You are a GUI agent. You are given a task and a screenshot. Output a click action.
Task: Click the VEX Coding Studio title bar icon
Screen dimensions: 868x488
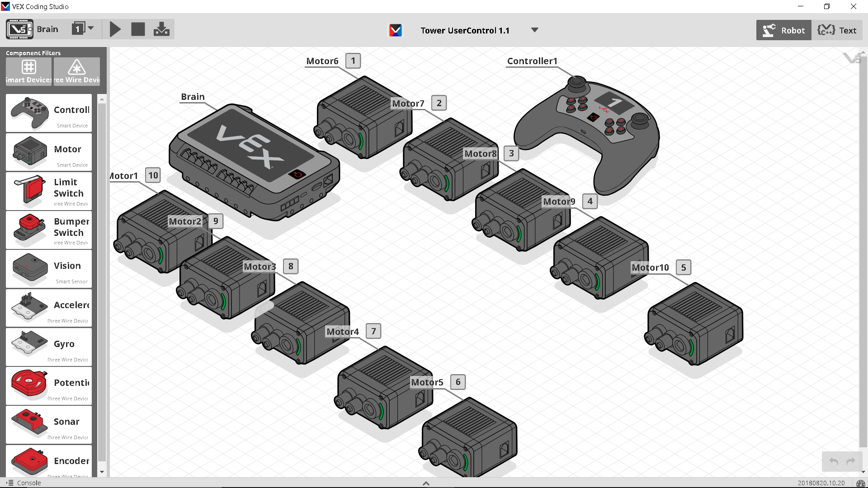click(x=5, y=6)
